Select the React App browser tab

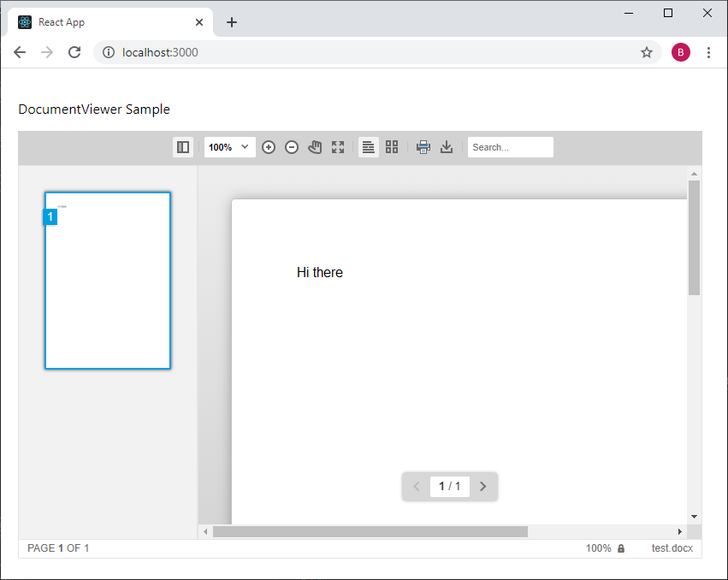(110, 22)
